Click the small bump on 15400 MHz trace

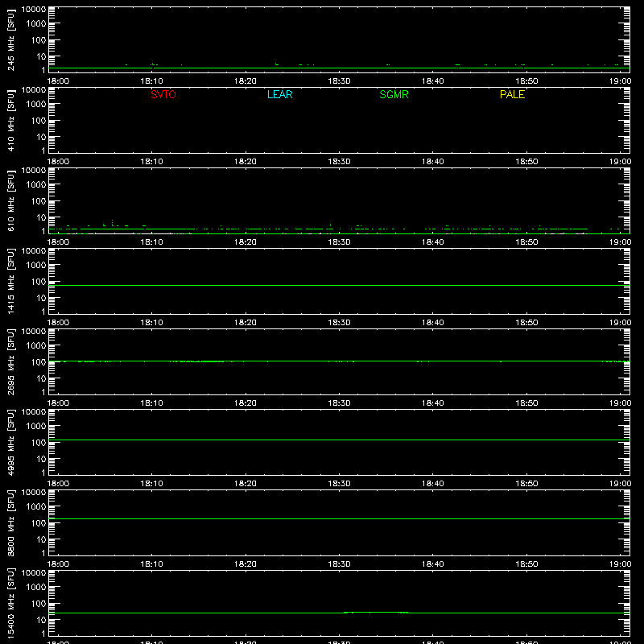click(x=376, y=613)
